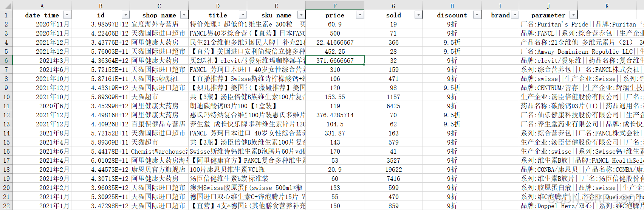The width and height of the screenshot is (644, 210).
Task: Click the select-all corner of the sheet
Action: coord(6,5)
